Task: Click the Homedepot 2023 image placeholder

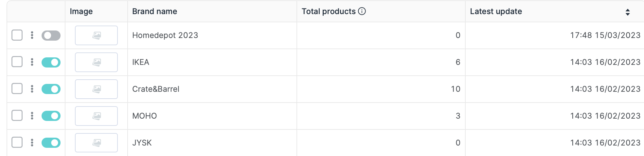Action: coord(96,35)
